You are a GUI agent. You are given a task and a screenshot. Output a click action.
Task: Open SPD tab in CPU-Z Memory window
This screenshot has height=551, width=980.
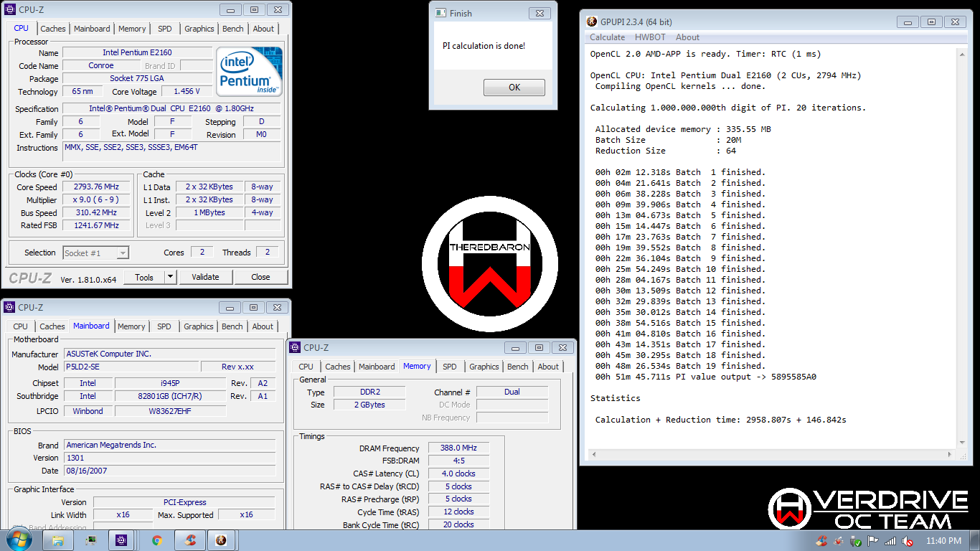click(x=450, y=367)
